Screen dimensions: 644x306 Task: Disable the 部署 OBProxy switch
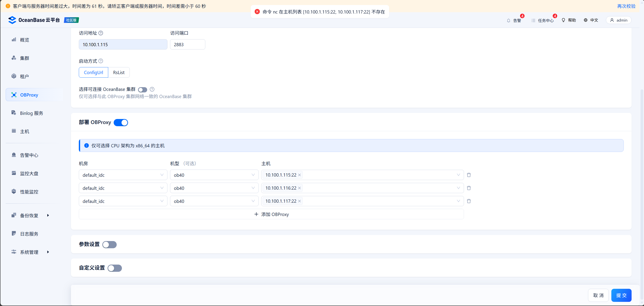pos(121,123)
